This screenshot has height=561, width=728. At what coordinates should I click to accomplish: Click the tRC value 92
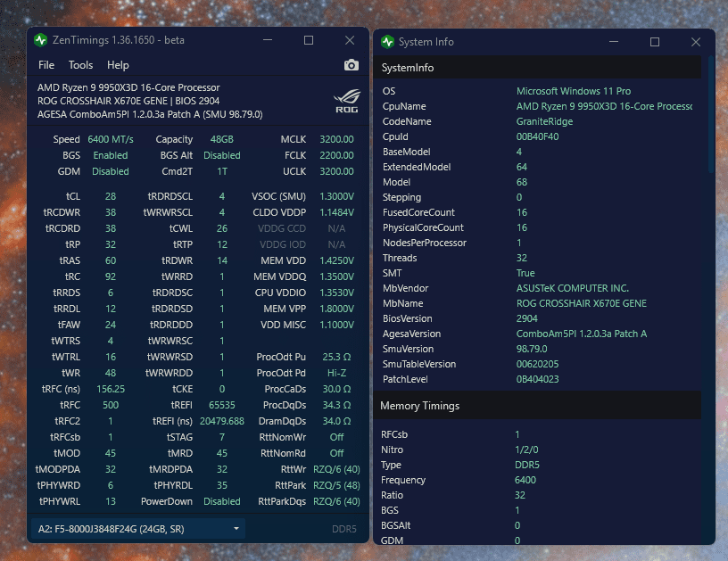[x=111, y=276]
